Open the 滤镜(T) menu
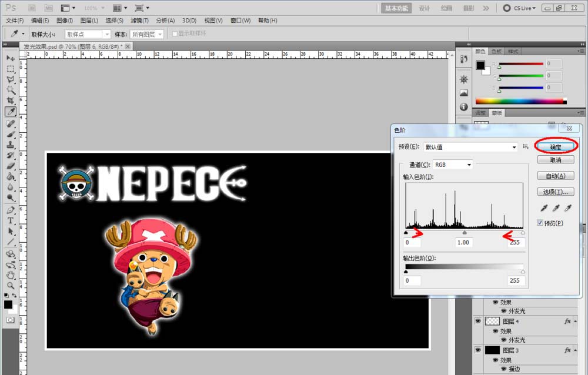Screen dimensions: 588x375 pyautogui.click(x=139, y=21)
